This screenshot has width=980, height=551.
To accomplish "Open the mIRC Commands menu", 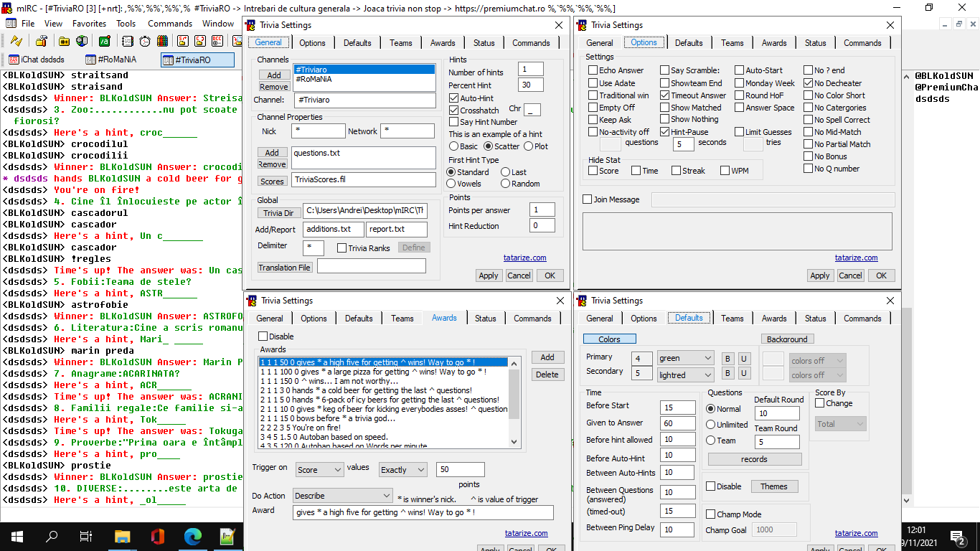I will coord(170,24).
